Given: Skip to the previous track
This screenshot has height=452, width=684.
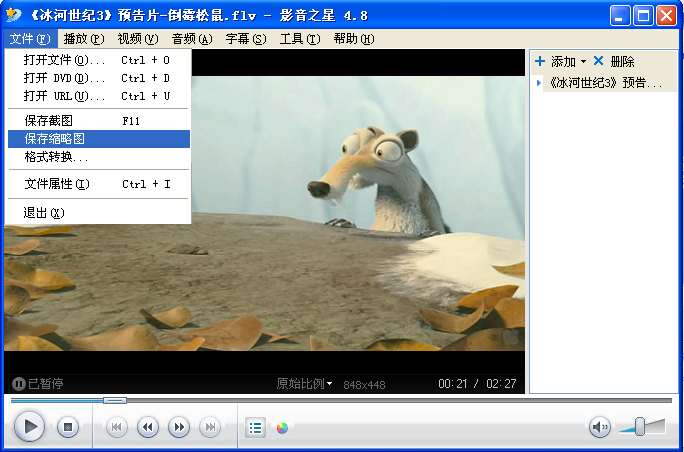Looking at the screenshot, I should [117, 428].
